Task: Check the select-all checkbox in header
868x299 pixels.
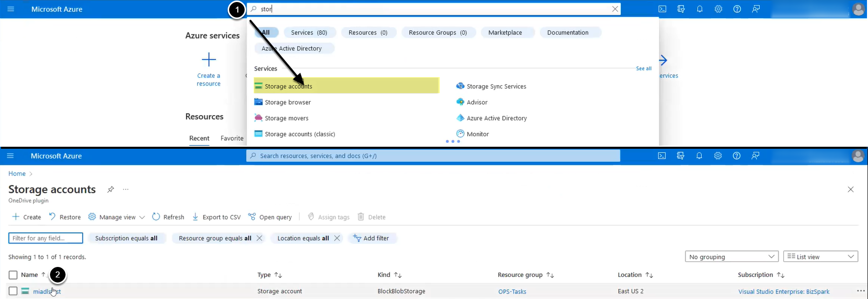Action: [x=13, y=275]
